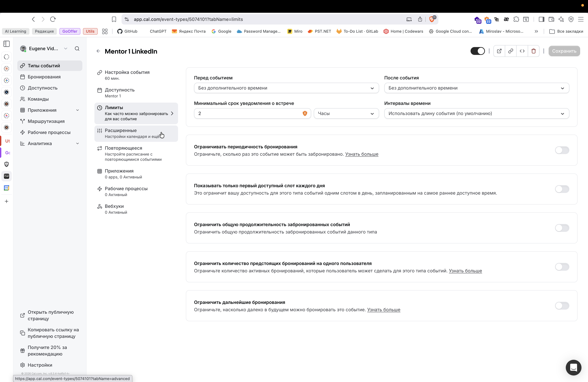Enable first available slot only toggle
This screenshot has height=382, width=588.
[562, 189]
